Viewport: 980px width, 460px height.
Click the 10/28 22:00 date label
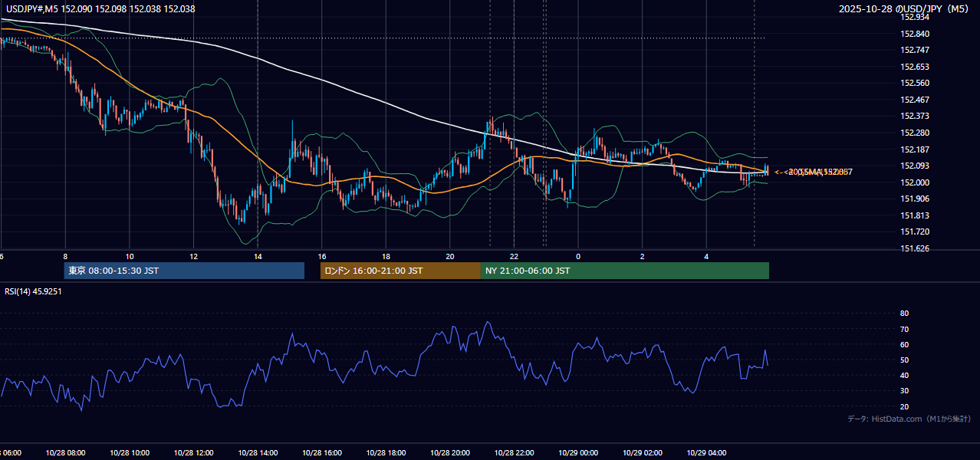pyautogui.click(x=514, y=452)
